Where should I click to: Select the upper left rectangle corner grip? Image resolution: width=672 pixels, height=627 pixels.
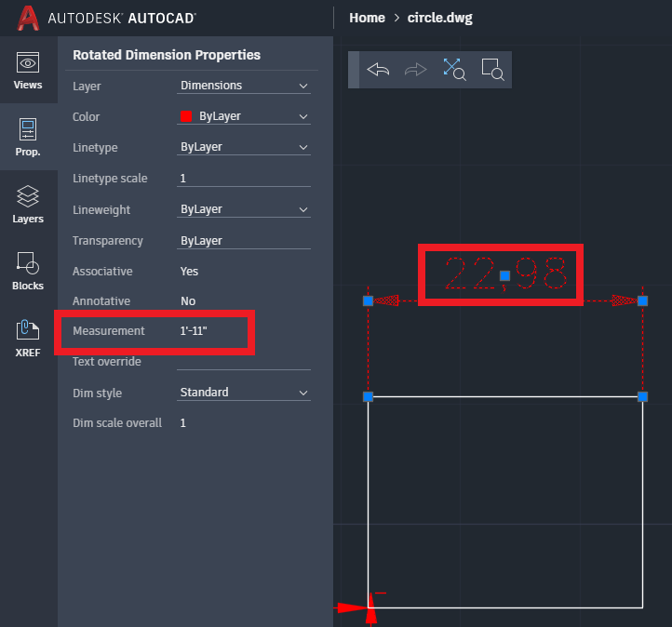pyautogui.click(x=369, y=396)
